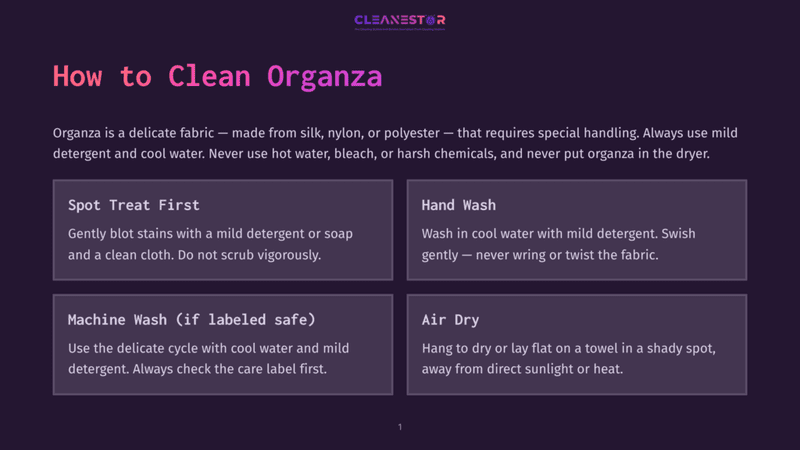Click slide page number 1

[x=400, y=427]
